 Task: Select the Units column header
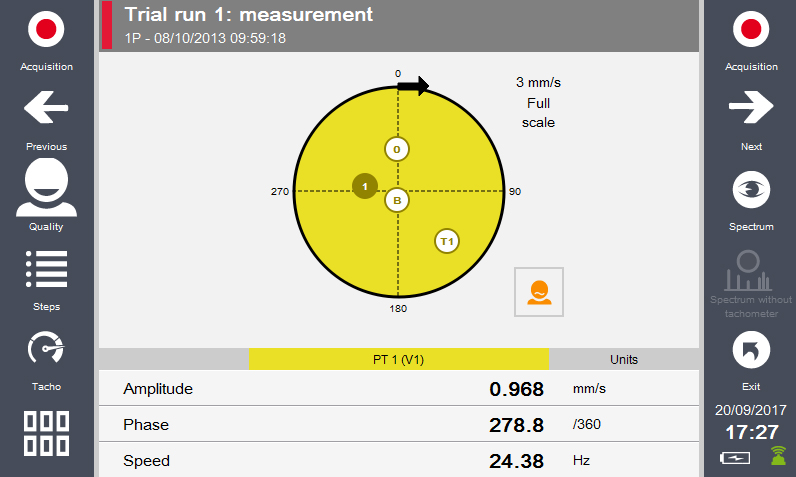click(624, 359)
